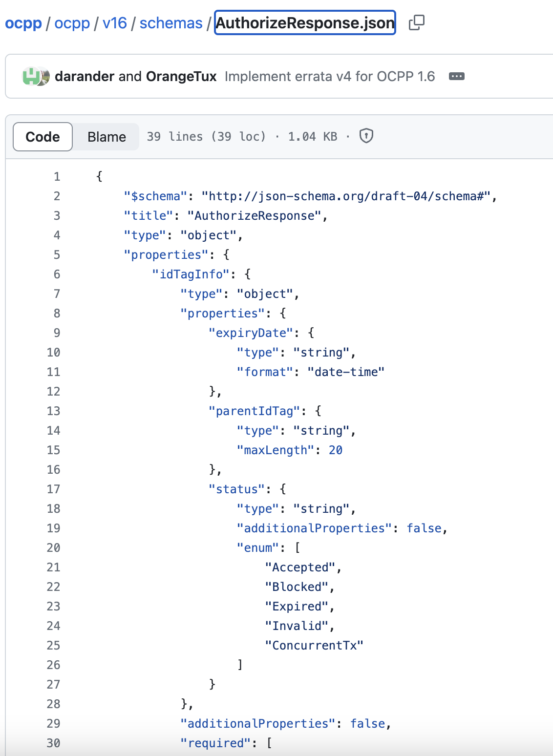Expand the full commit message via the ellipsis
Image resolution: width=553 pixels, height=756 pixels.
click(456, 76)
